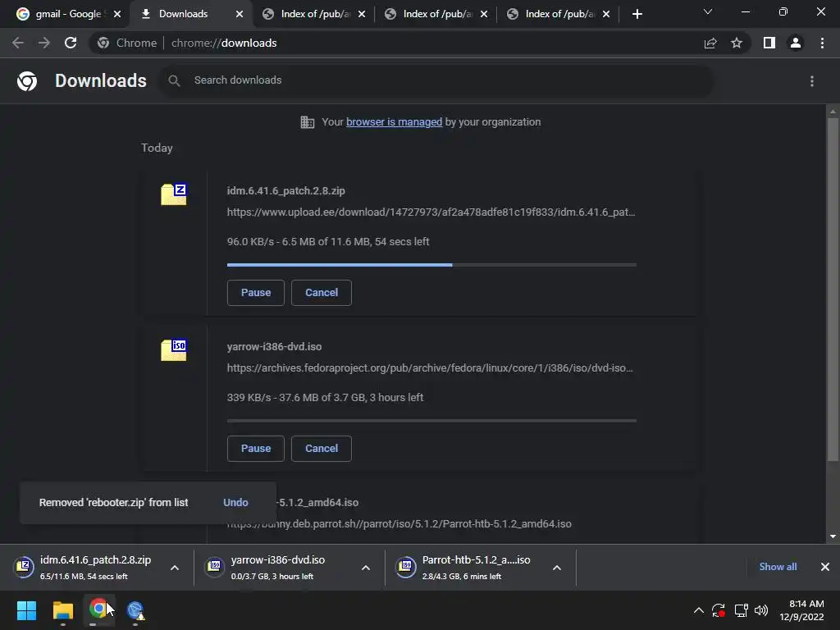Click Show all downloads
Screen dimensions: 840x630
pyautogui.click(x=778, y=567)
